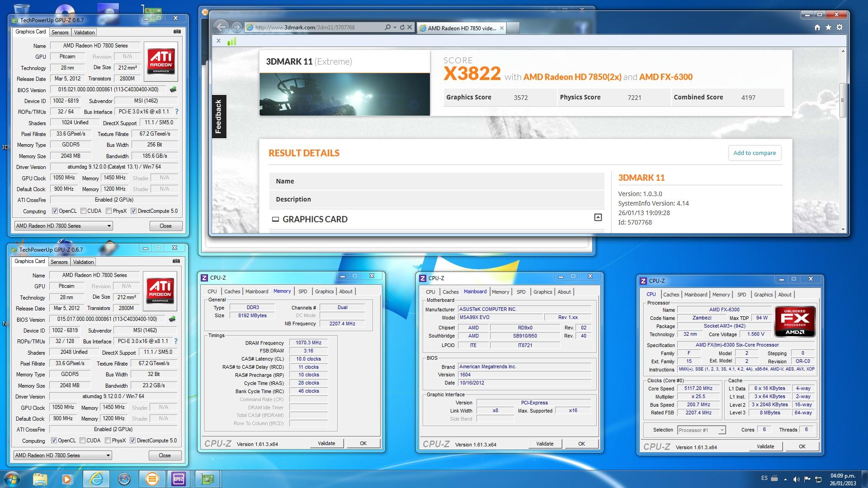
Task: Toggle DirectCompute 5.0 checkbox in upper GPU-Z
Action: [133, 211]
